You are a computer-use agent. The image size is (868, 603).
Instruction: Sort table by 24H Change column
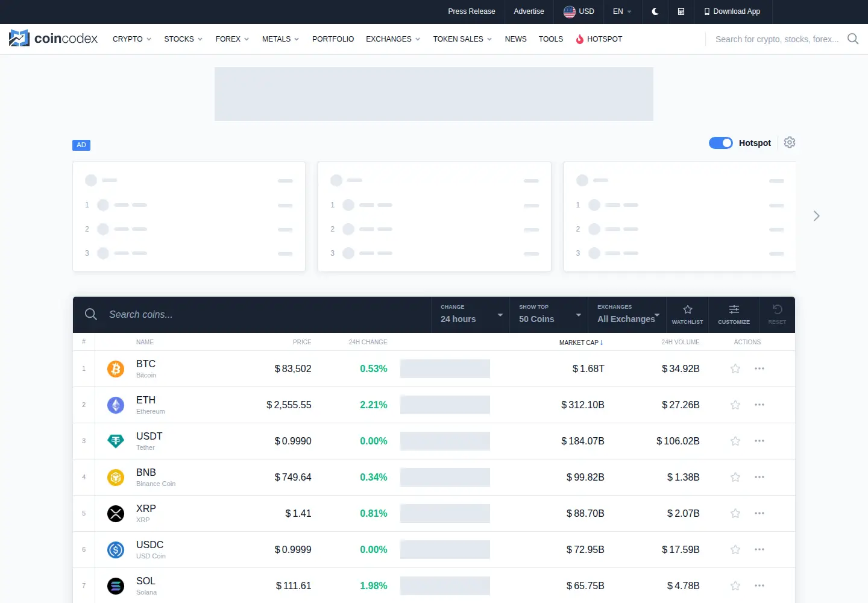click(x=368, y=342)
